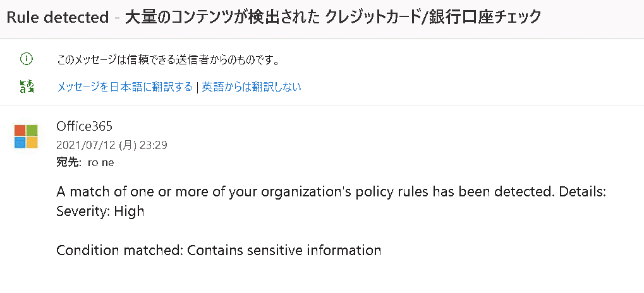Choose 英語からは翻訳しない to never translate English

coord(252,87)
